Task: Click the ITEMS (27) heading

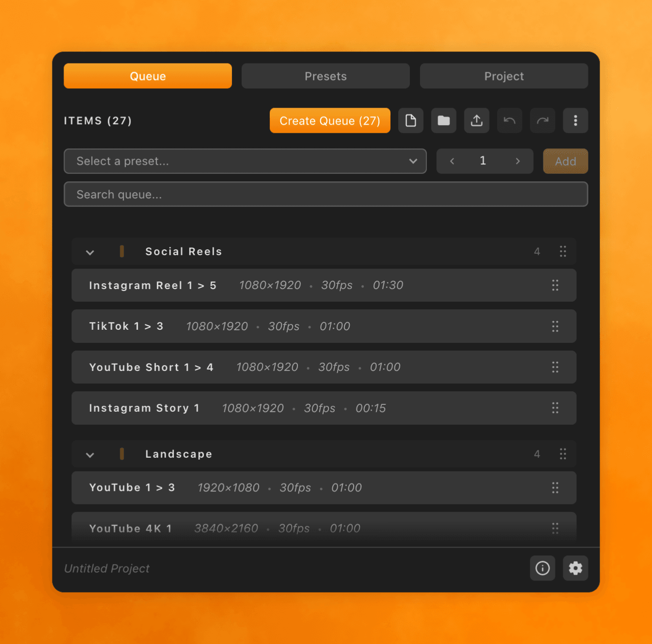Action: coord(98,121)
